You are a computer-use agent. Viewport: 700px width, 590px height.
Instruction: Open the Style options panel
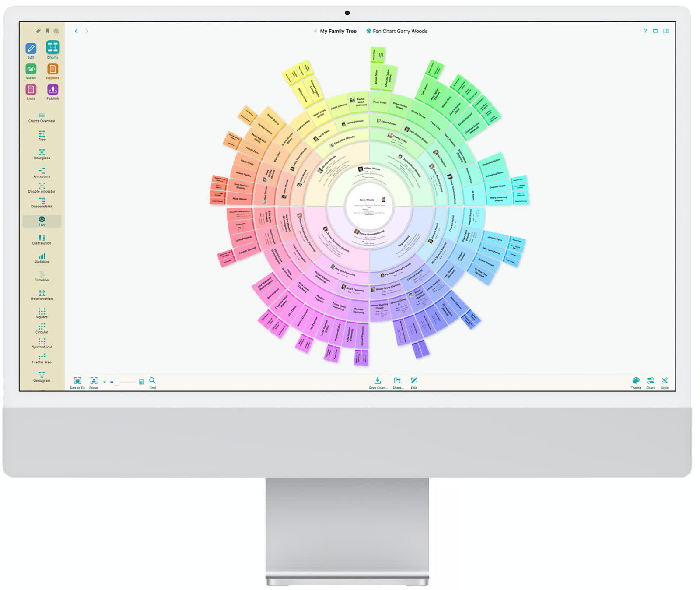pyautogui.click(x=665, y=383)
